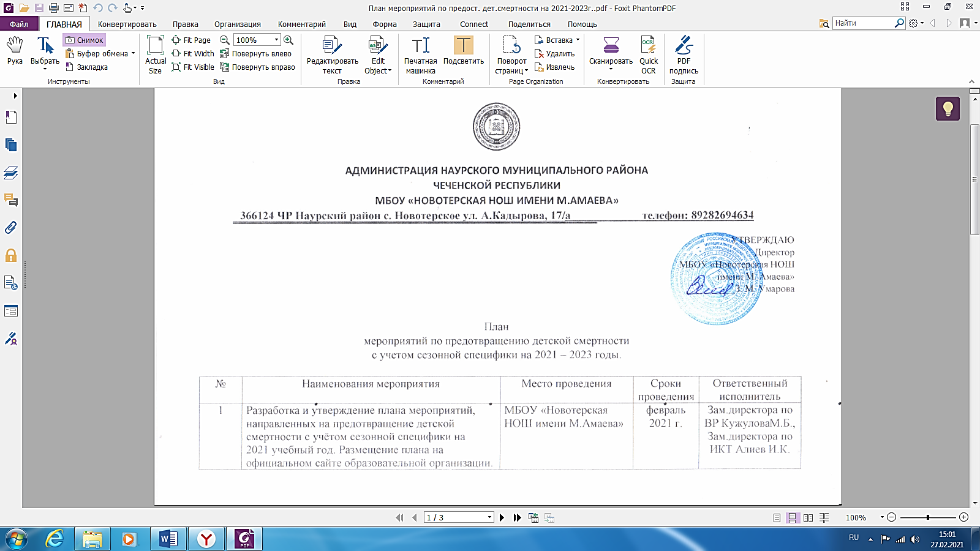Click in the Найти search field
The width and height of the screenshot is (980, 551).
coord(864,23)
